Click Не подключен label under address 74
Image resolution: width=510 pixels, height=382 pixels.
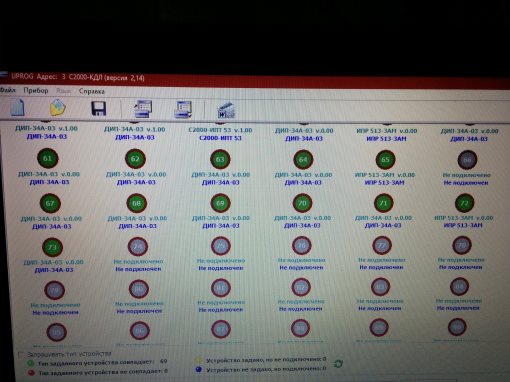138,269
